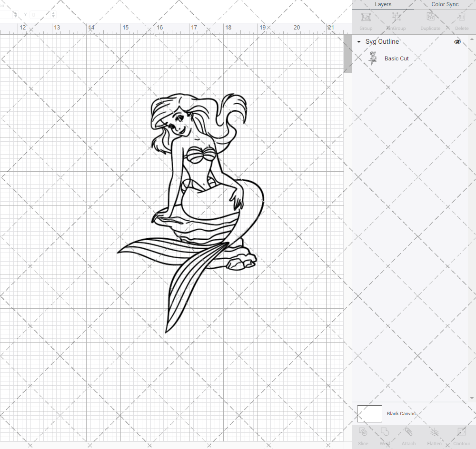Click the Y value stepper up arrow

click(x=54, y=12)
